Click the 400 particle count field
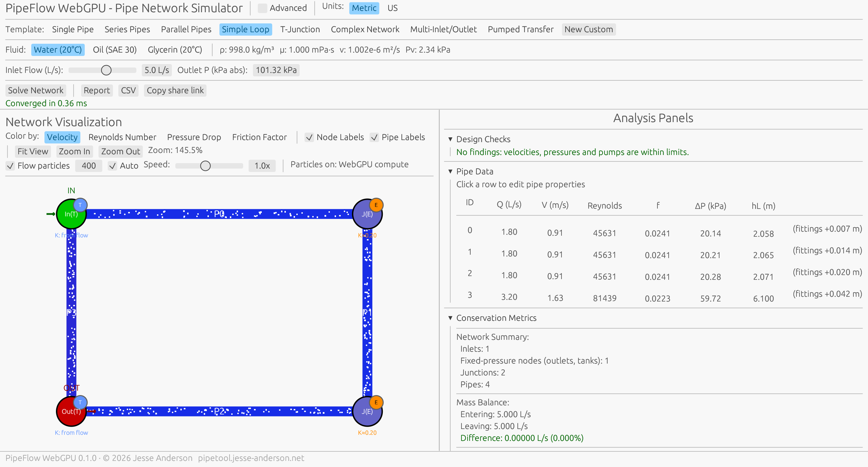This screenshot has height=467, width=868. [x=88, y=166]
